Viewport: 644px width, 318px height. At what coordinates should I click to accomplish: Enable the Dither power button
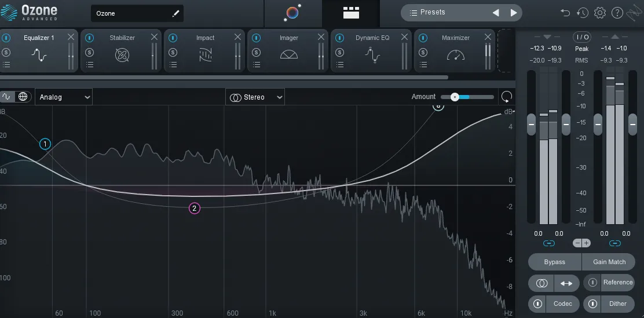click(x=592, y=304)
